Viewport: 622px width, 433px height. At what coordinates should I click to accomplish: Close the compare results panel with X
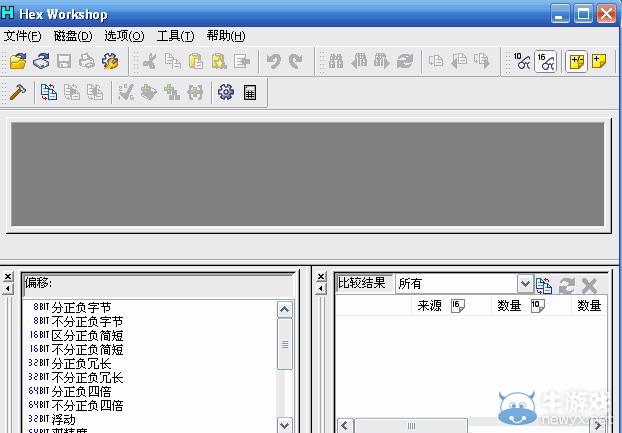pos(321,276)
